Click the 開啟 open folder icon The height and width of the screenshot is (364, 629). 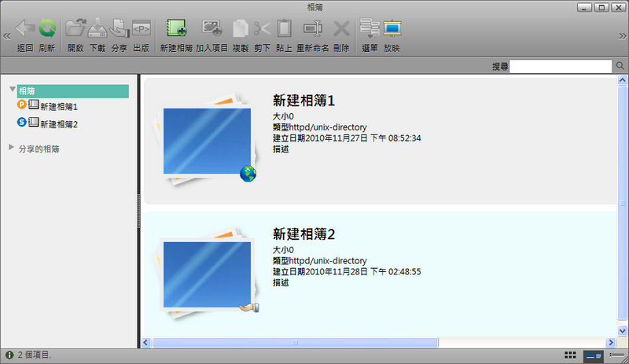pos(75,30)
